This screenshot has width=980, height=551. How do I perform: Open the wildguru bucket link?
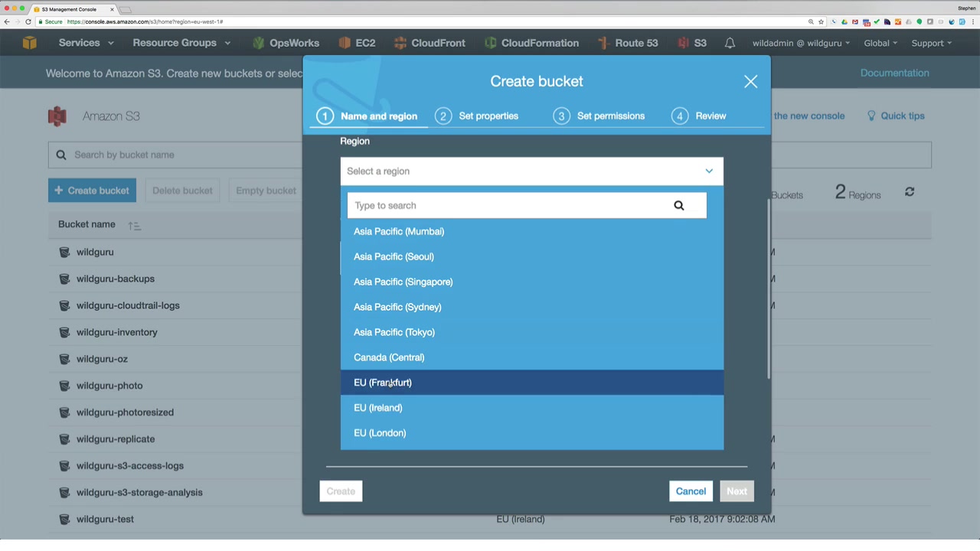(95, 252)
